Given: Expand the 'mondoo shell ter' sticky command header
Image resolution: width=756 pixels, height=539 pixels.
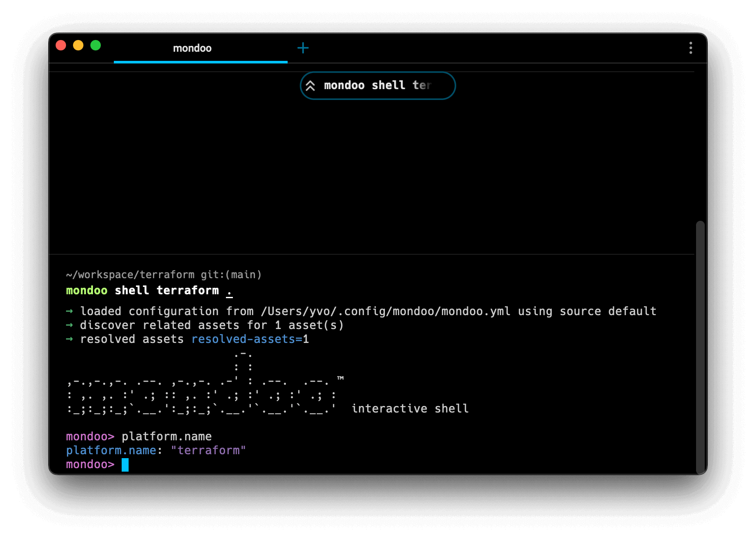Looking at the screenshot, I should (377, 86).
